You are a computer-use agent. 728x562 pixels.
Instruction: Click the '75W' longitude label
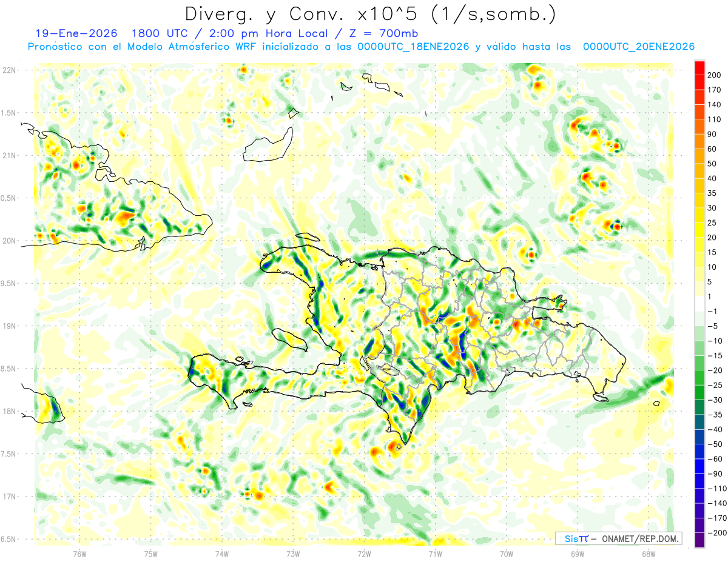[x=151, y=554]
